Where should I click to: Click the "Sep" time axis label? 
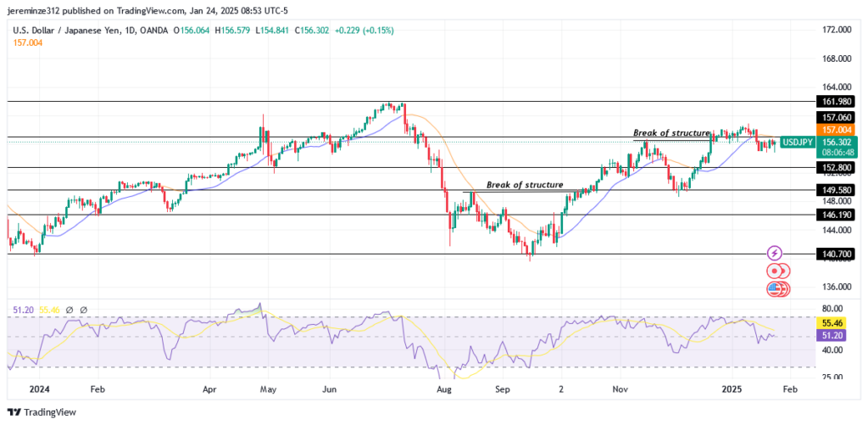pyautogui.click(x=503, y=389)
